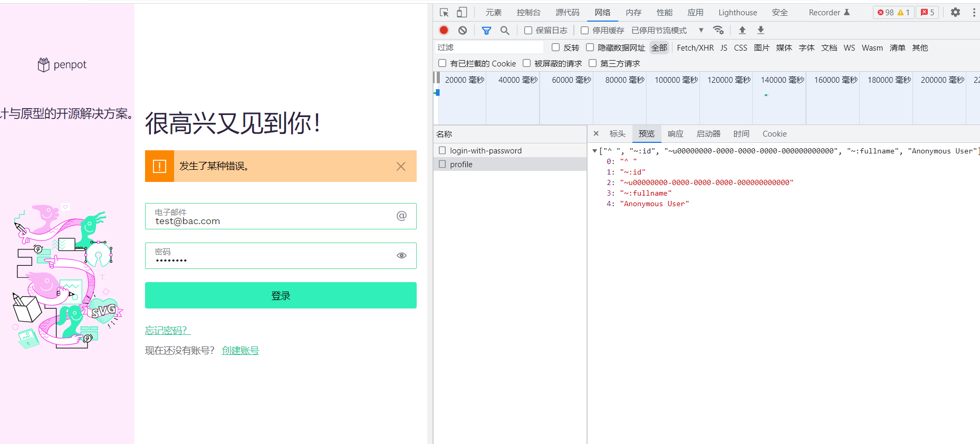Focus the 电子邮件 input field

pyautogui.click(x=281, y=216)
